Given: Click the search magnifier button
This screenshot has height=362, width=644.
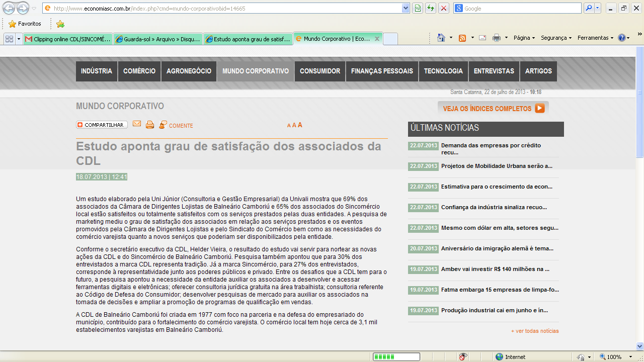Looking at the screenshot, I should point(588,9).
